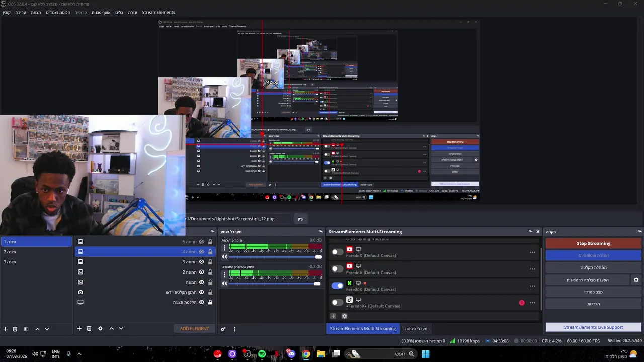
Task: Enable the TikTok FeredoX output toggle
Action: tap(337, 302)
